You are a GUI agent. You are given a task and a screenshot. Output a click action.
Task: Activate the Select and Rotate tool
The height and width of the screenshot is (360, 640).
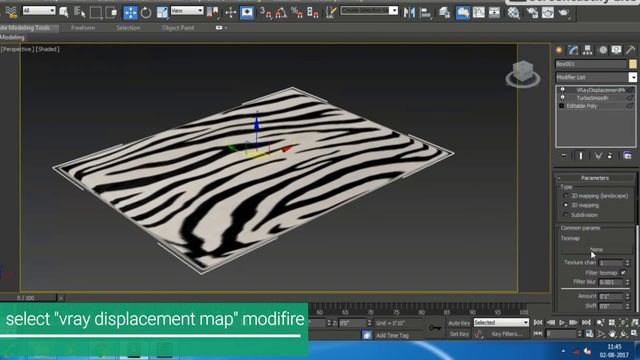click(146, 13)
